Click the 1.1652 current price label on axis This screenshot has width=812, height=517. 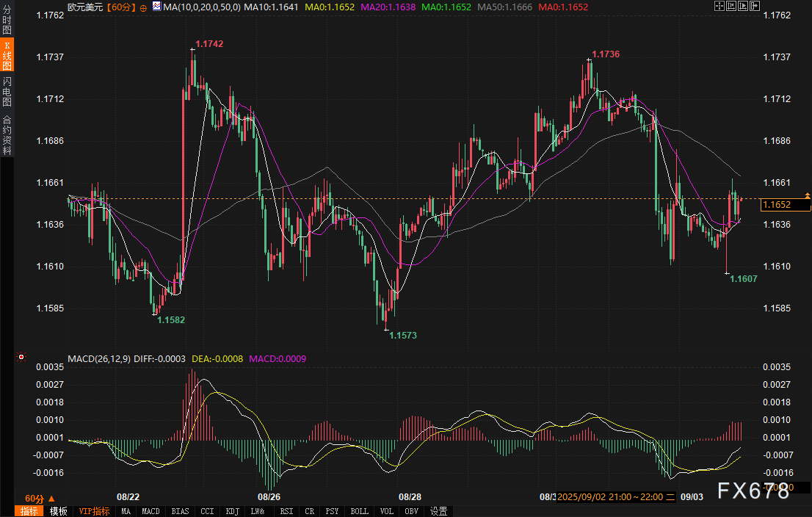click(x=777, y=205)
